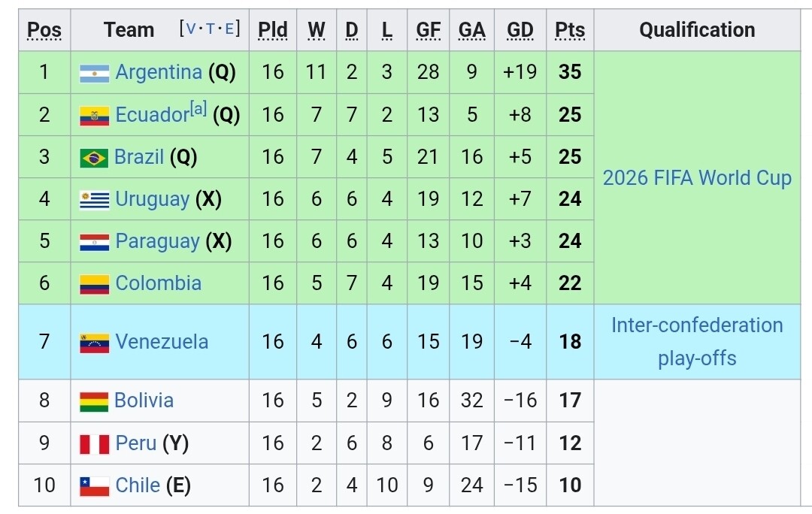The width and height of the screenshot is (812, 514).
Task: Click the Pts column header
Action: tap(570, 30)
